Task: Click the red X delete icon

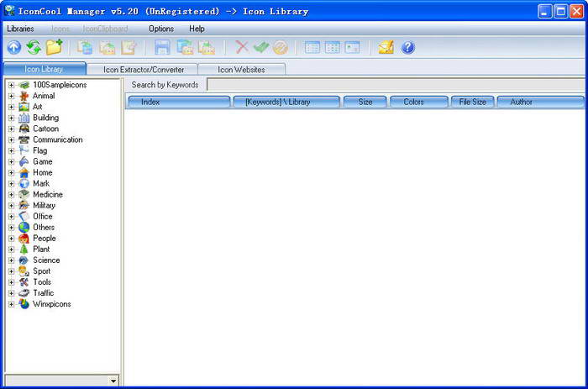Action: [242, 47]
